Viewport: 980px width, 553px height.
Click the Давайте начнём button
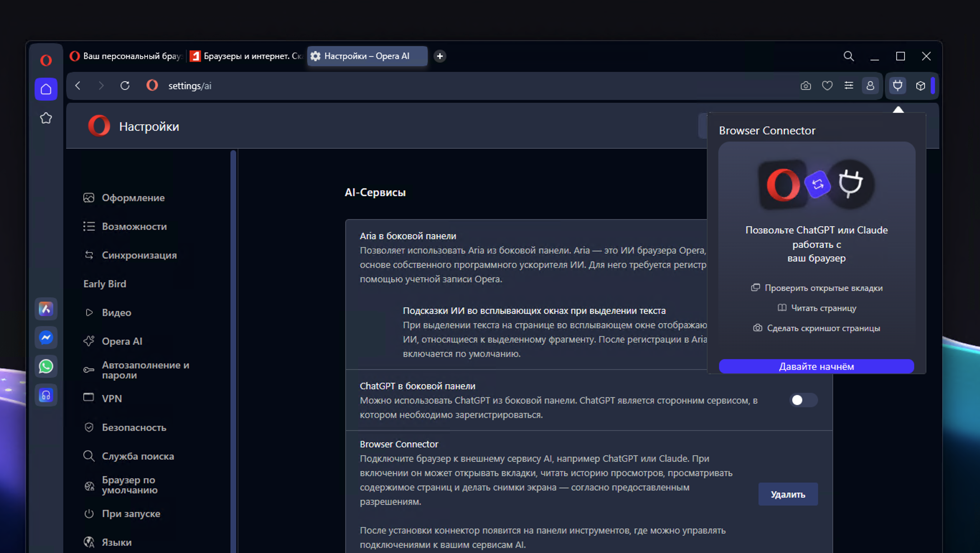(x=816, y=367)
